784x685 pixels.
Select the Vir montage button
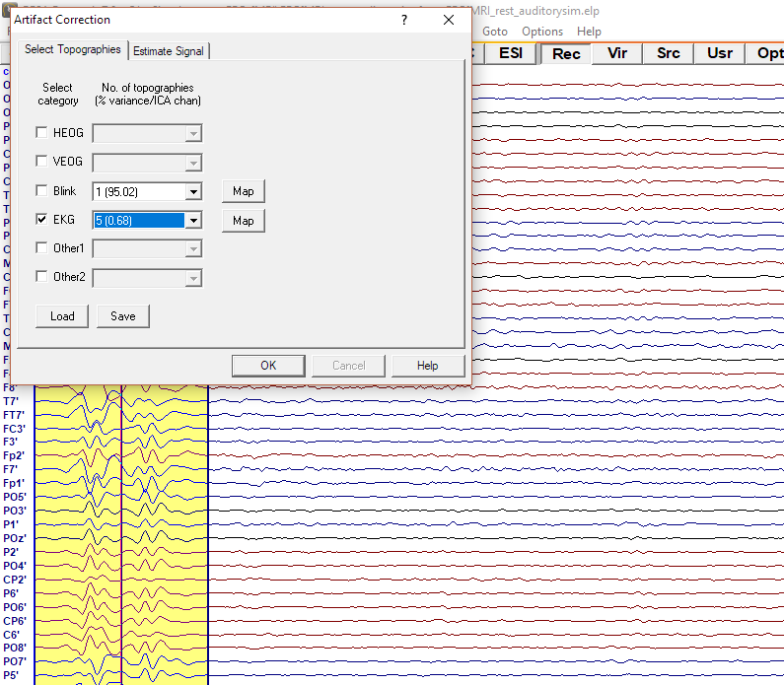point(617,53)
